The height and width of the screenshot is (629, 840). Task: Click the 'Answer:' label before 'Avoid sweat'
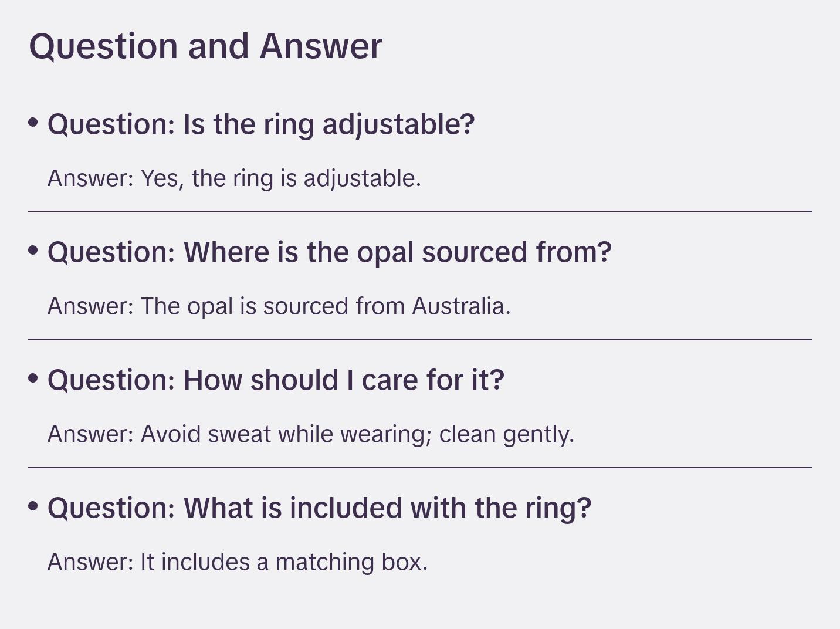91,434
